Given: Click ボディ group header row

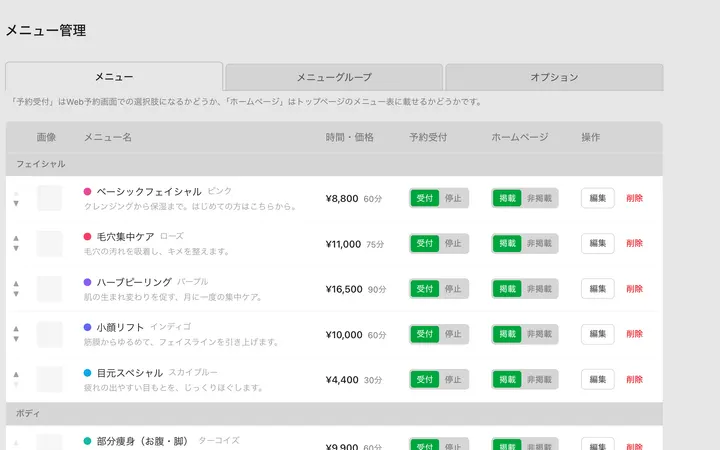Looking at the screenshot, I should [x=334, y=414].
